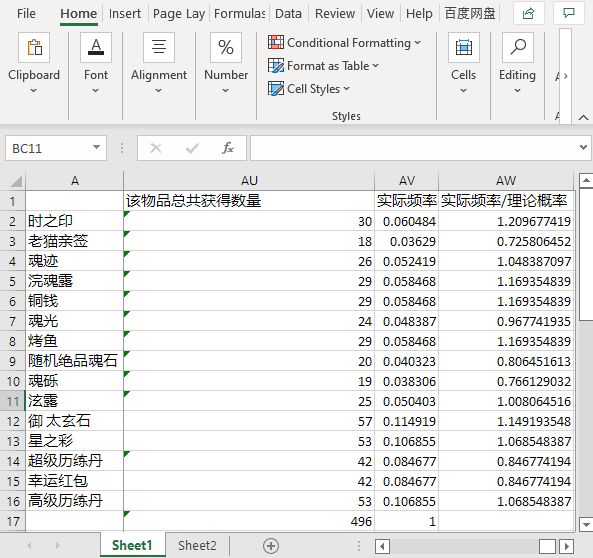Screen dimensions: 593x558
Task: Switch to the Formulas tab
Action: tap(239, 14)
